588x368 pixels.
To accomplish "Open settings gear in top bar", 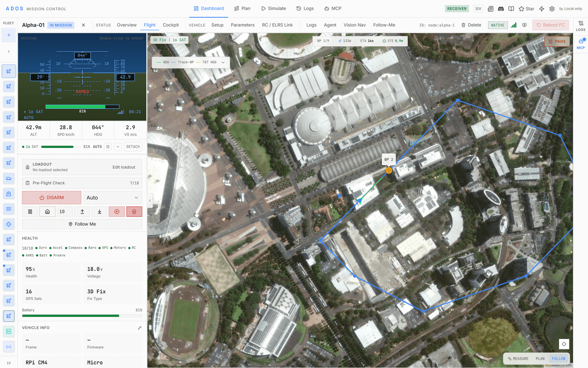I will 552,9.
